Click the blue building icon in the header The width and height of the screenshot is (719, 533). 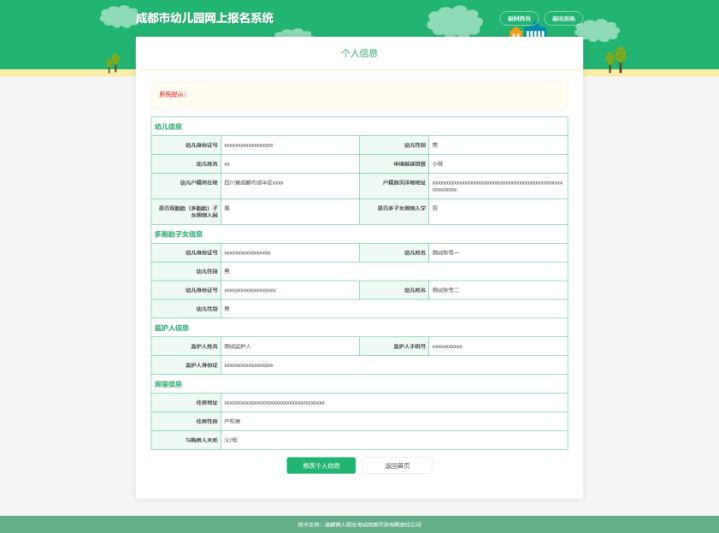(535, 33)
